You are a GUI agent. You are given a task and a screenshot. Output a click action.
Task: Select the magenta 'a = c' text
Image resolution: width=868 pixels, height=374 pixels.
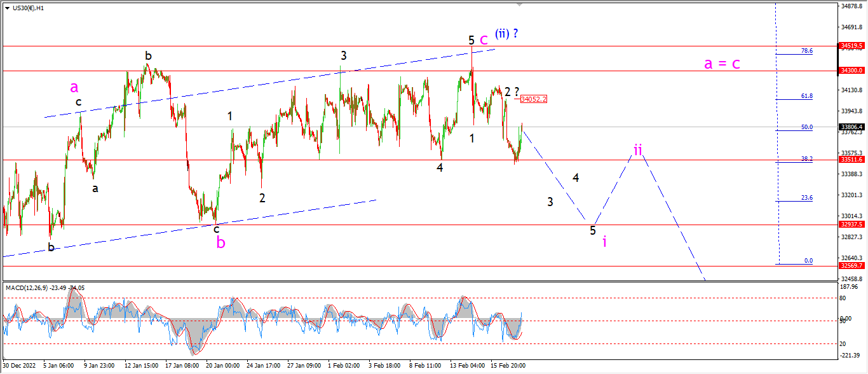722,64
